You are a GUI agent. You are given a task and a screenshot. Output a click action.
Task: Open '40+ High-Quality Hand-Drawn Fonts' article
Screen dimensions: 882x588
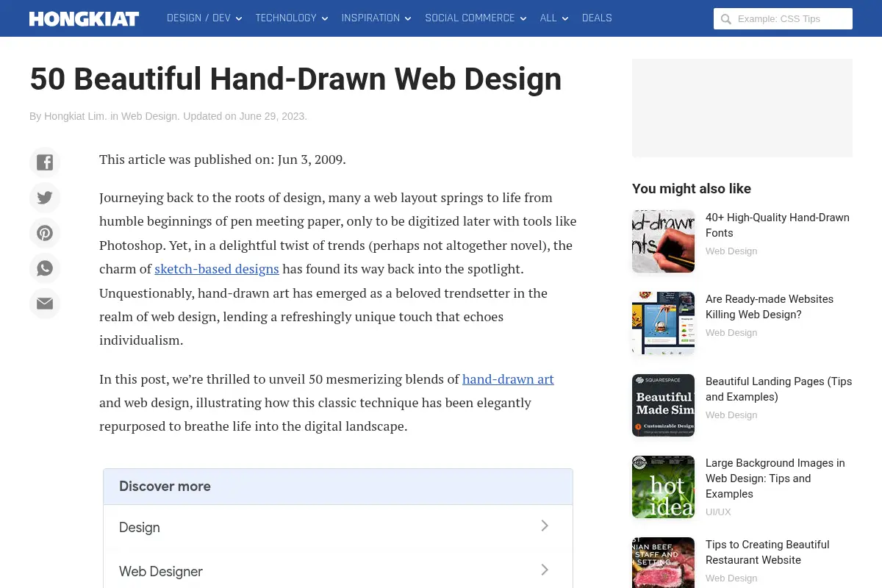click(x=778, y=225)
